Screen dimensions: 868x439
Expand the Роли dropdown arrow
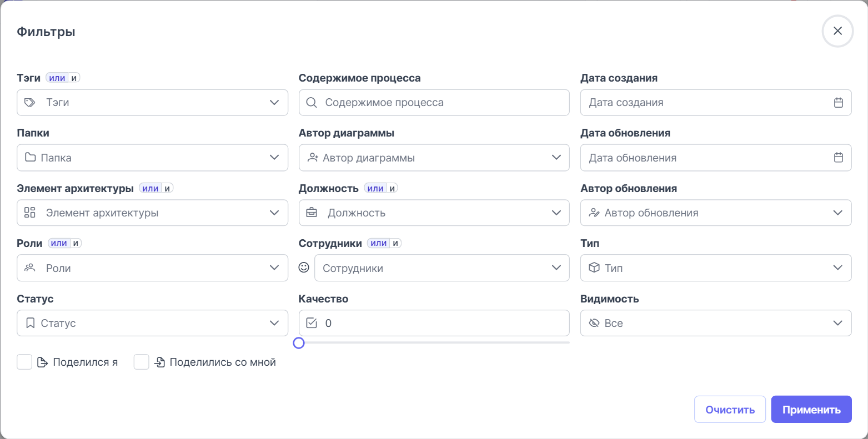click(x=274, y=268)
